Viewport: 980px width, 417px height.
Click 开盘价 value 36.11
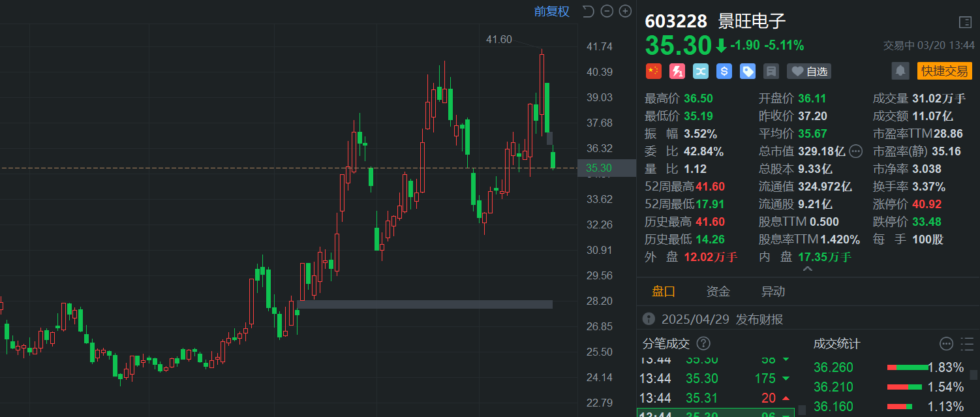[x=812, y=99]
